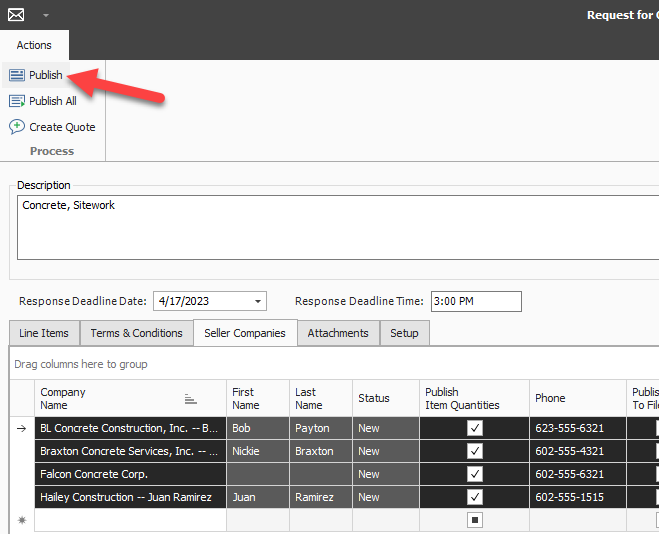Switch to the Line Items tab
The height and width of the screenshot is (534, 659).
[x=44, y=333]
